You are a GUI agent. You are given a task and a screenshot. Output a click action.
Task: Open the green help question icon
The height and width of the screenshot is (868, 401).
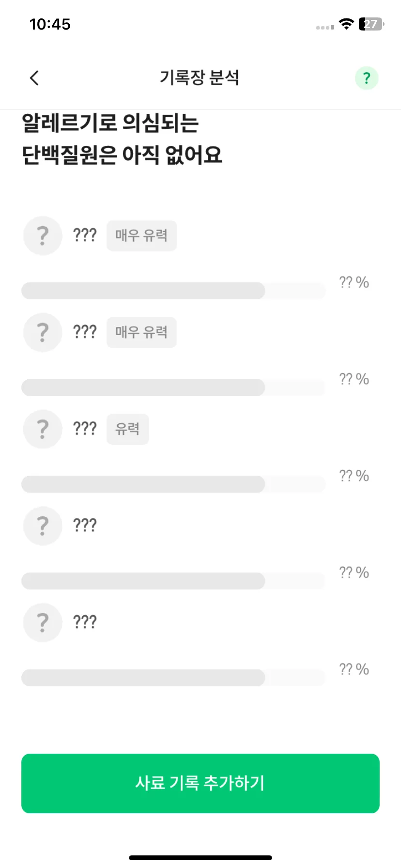(x=367, y=78)
